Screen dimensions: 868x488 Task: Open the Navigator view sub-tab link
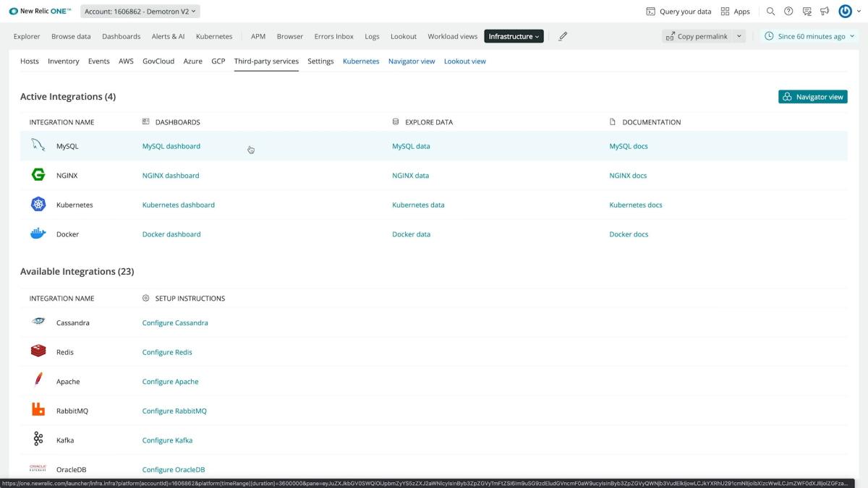tap(412, 61)
